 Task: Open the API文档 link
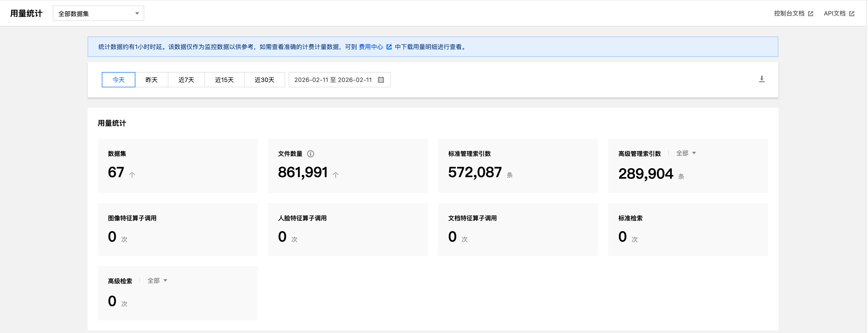coord(834,13)
